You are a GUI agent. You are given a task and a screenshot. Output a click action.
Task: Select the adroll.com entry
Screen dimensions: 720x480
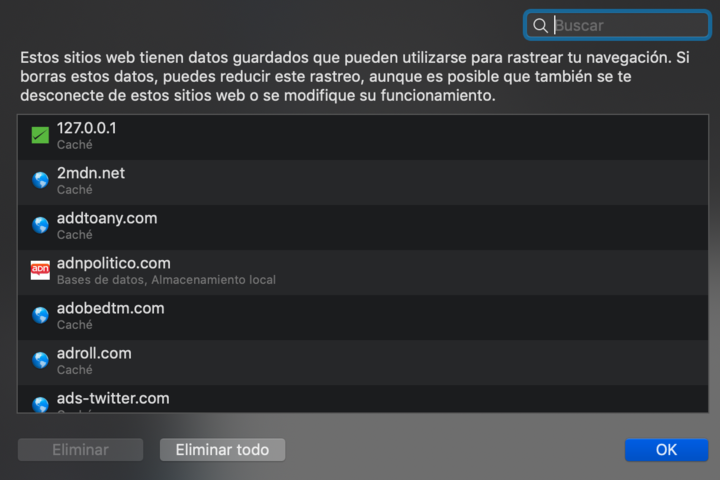[363, 362]
